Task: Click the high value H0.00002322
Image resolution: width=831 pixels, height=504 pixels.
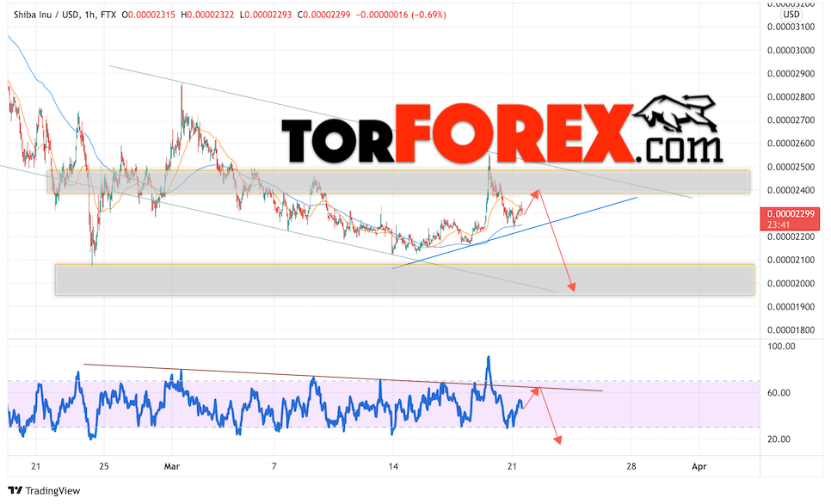Action: 207,15
